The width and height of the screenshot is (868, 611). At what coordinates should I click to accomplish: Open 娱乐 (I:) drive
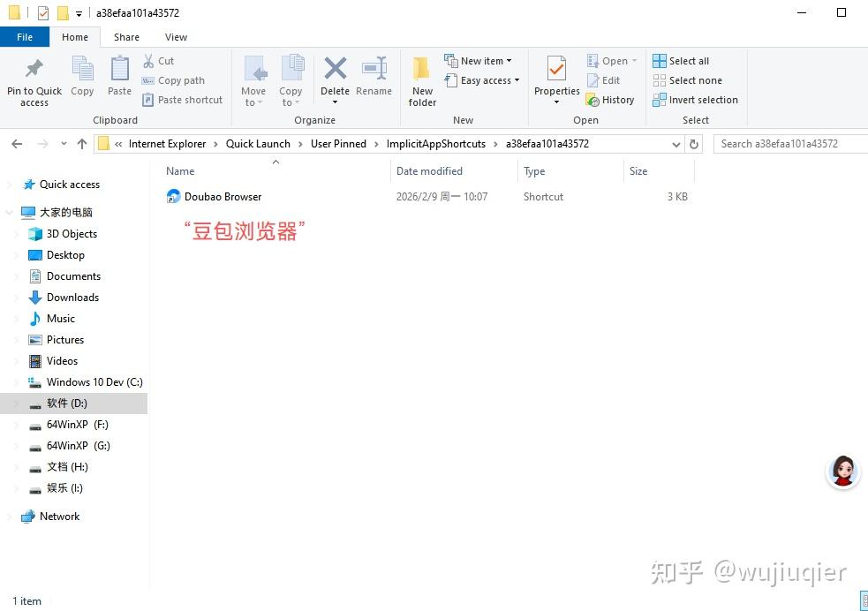click(64, 487)
